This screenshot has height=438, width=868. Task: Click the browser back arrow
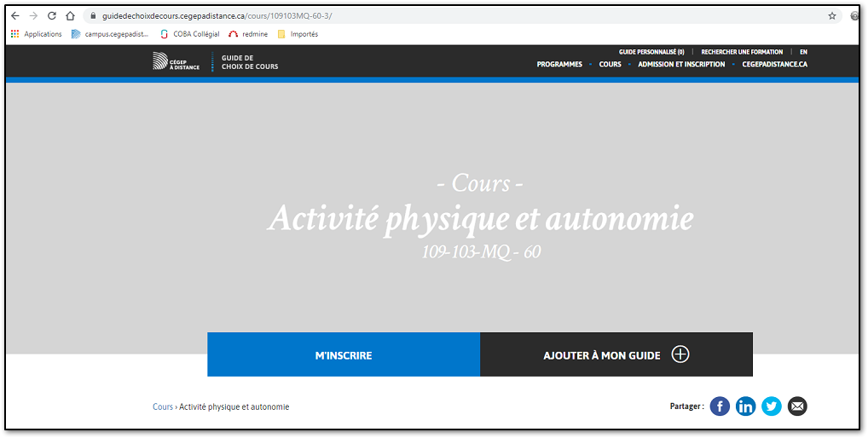coord(14,15)
